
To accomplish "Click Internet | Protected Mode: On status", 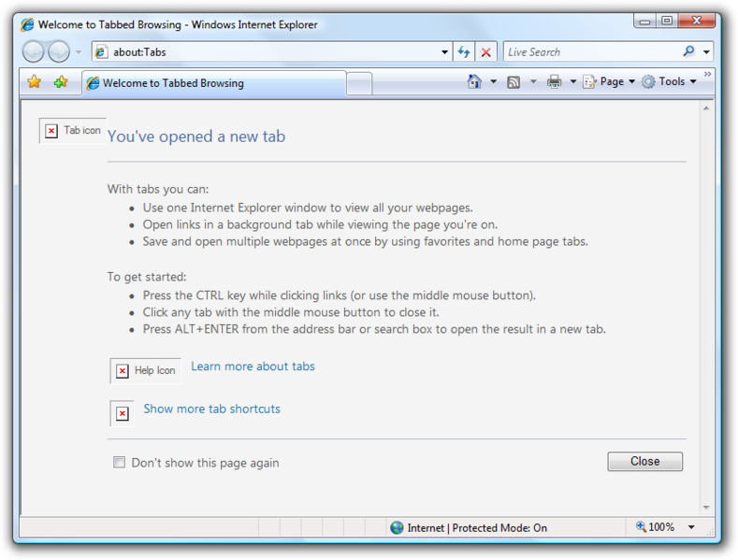I will coord(477,528).
